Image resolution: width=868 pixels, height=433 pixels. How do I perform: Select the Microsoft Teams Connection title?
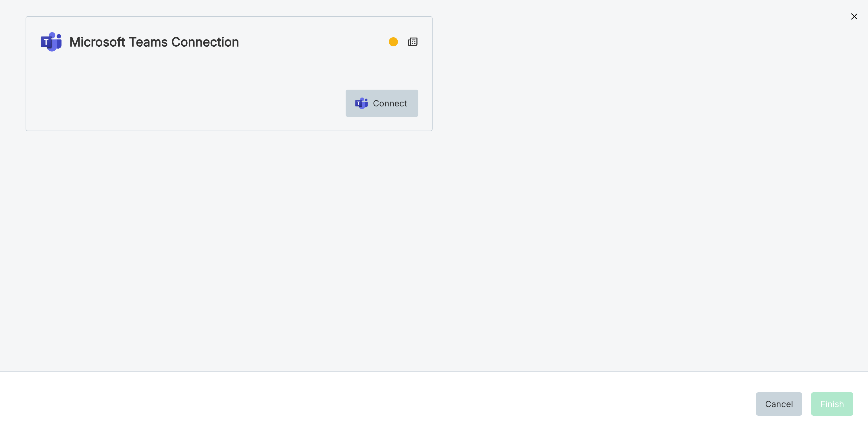[x=154, y=42]
